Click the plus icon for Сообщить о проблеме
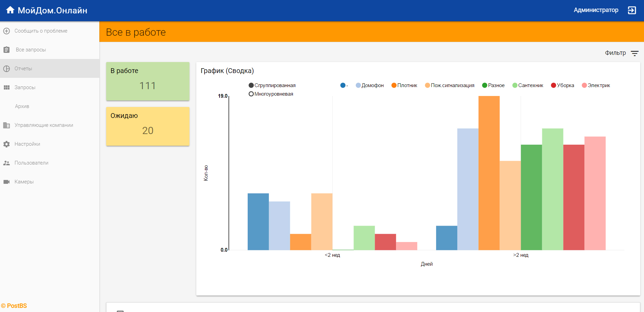 click(7, 31)
